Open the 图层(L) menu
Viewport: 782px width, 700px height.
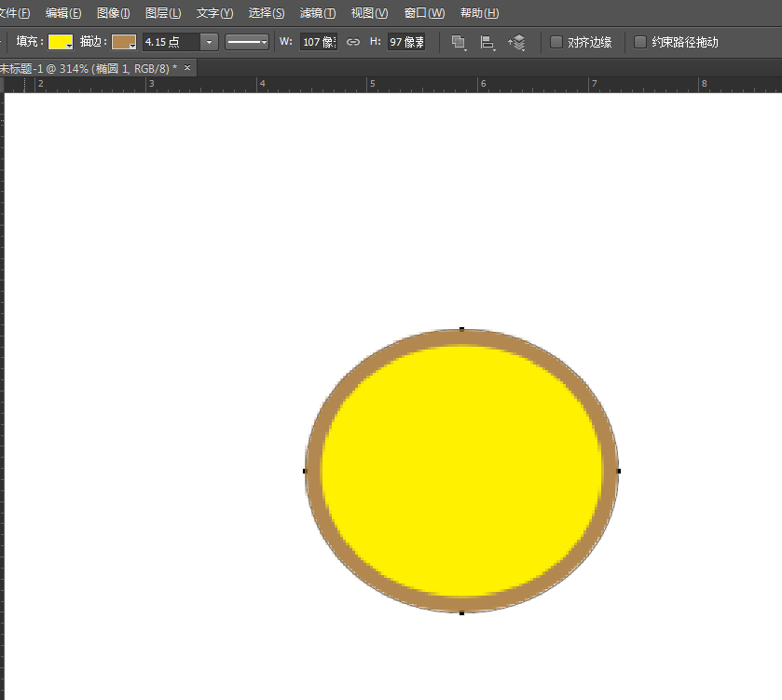tap(163, 13)
